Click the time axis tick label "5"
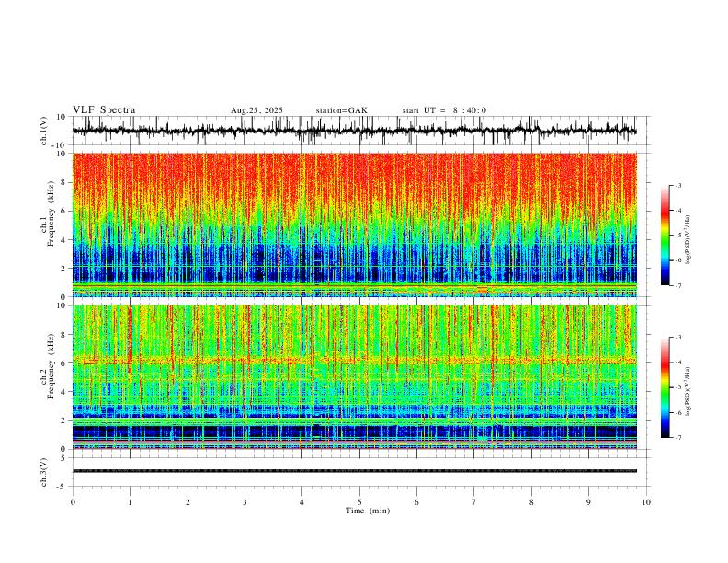Viewport: 728px width, 563px height. [x=359, y=502]
